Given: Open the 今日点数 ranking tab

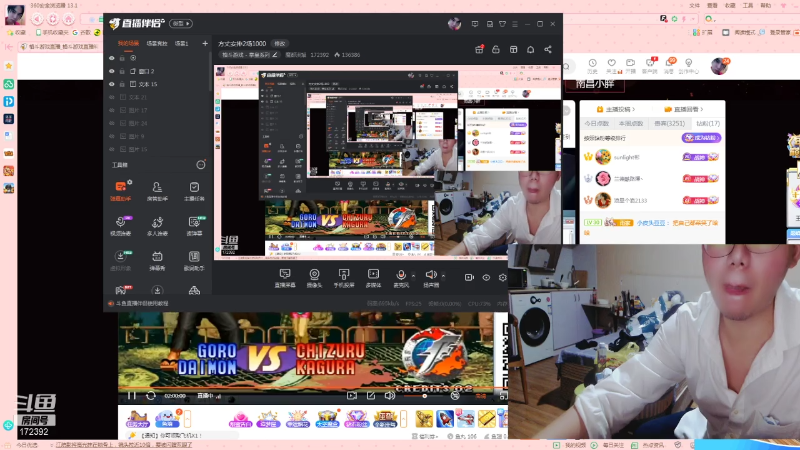Looking at the screenshot, I should click(x=596, y=123).
